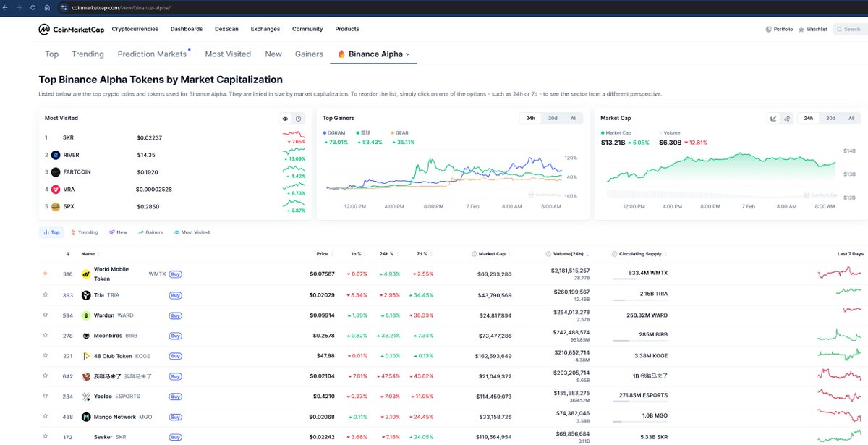Open Exchanges menu
This screenshot has width=868, height=445.
[x=265, y=30]
